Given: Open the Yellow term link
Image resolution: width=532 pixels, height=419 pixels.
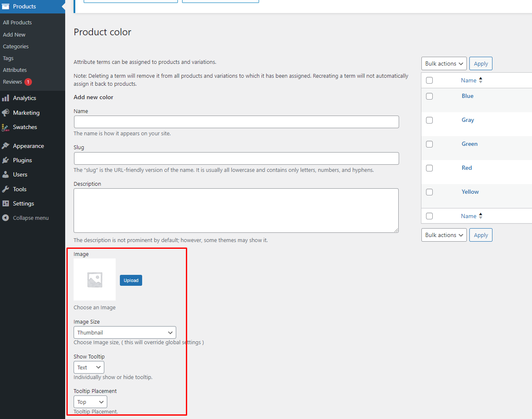Looking at the screenshot, I should 470,192.
